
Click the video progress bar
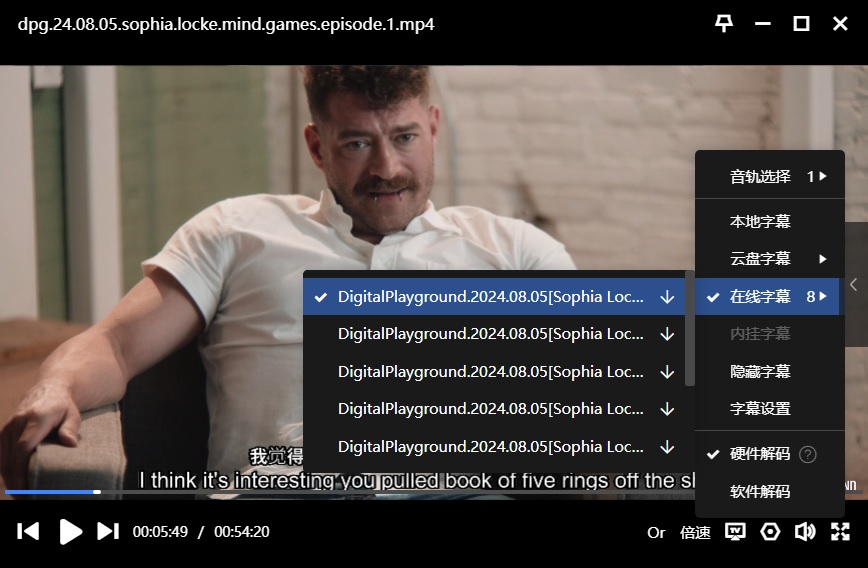pos(300,491)
